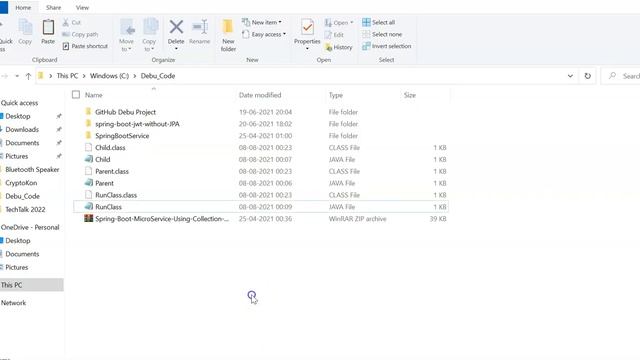The image size is (640, 360).
Task: Select the RunClass.class file name
Action: 116,195
